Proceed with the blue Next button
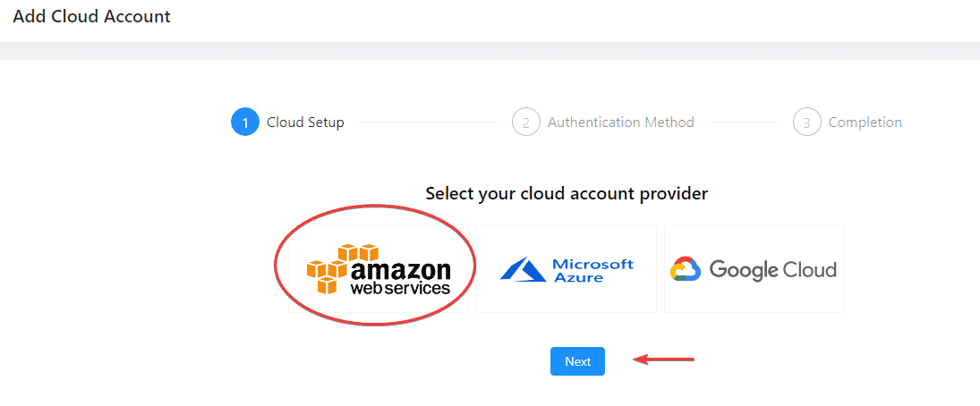 577,361
